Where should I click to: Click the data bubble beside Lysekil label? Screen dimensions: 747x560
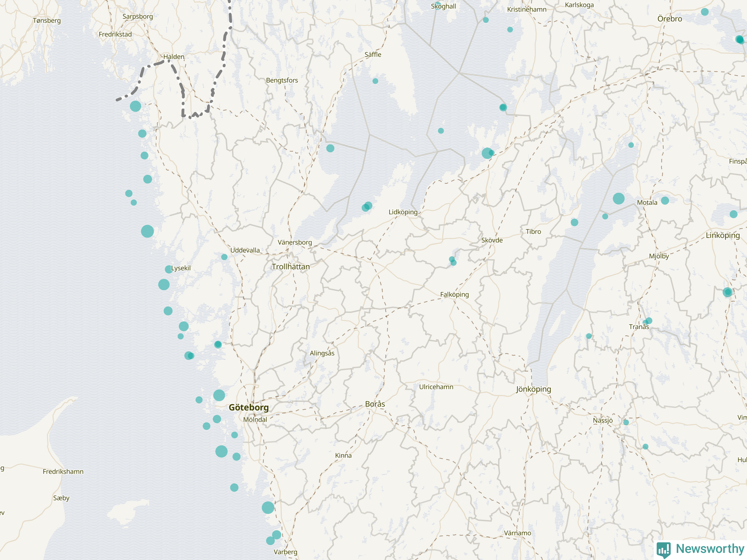pos(169,269)
